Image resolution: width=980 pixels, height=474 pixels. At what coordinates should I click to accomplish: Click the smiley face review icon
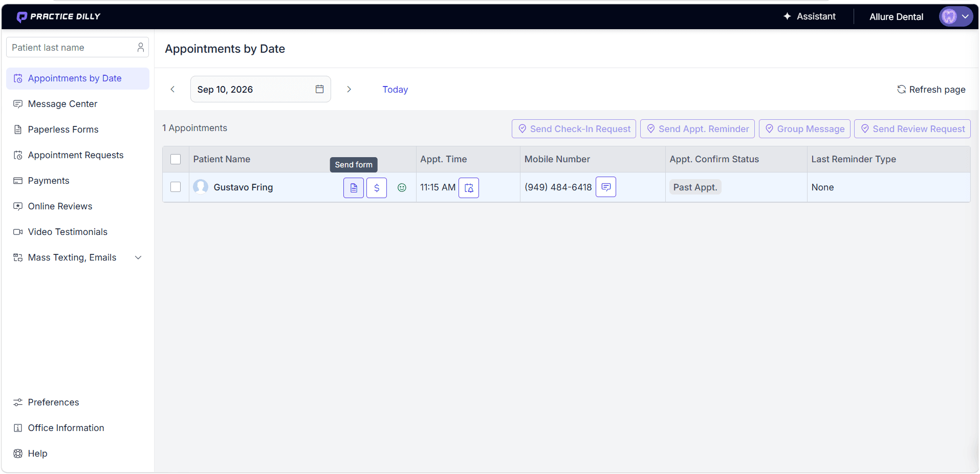402,188
